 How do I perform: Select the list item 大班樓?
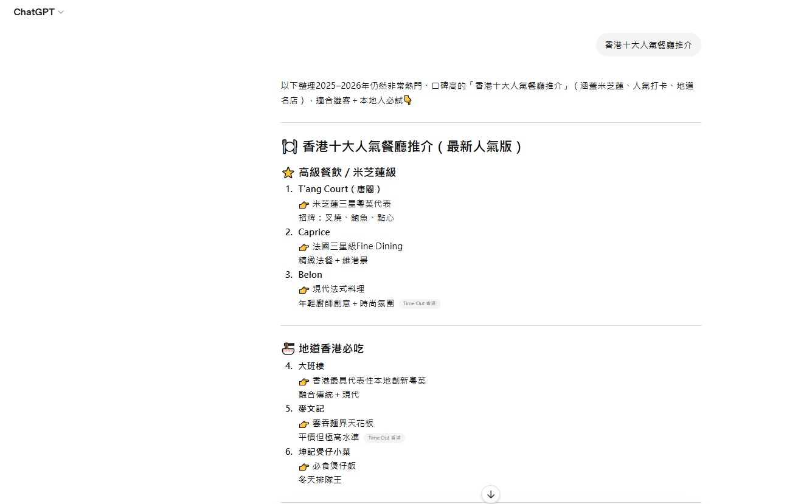point(311,366)
